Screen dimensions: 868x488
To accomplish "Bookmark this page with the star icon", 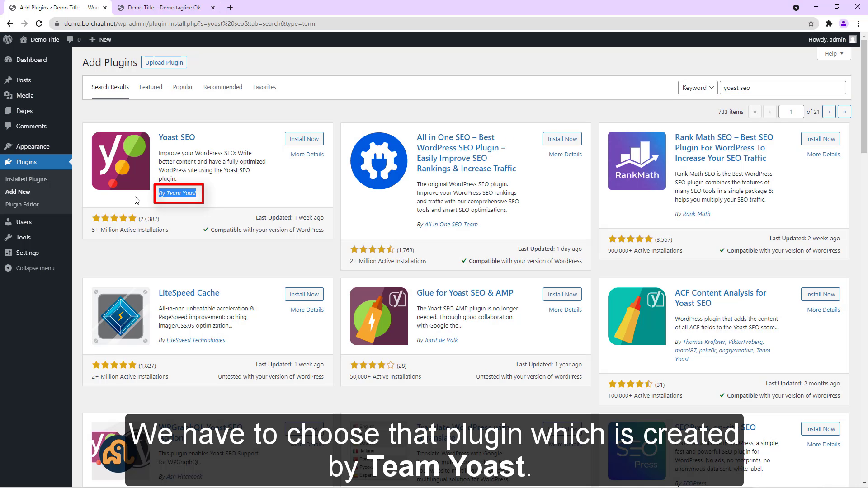I will pyautogui.click(x=811, y=23).
